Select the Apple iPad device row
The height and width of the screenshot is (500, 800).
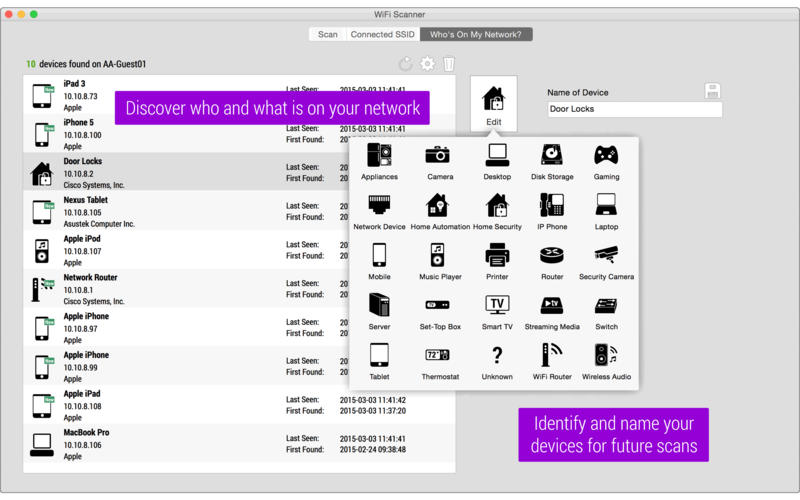239,406
